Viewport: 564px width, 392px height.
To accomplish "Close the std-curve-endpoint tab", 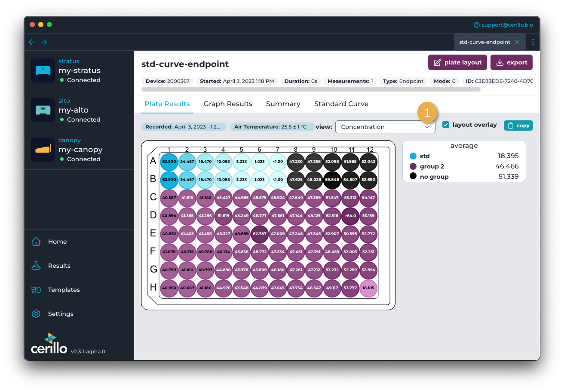I will [517, 42].
